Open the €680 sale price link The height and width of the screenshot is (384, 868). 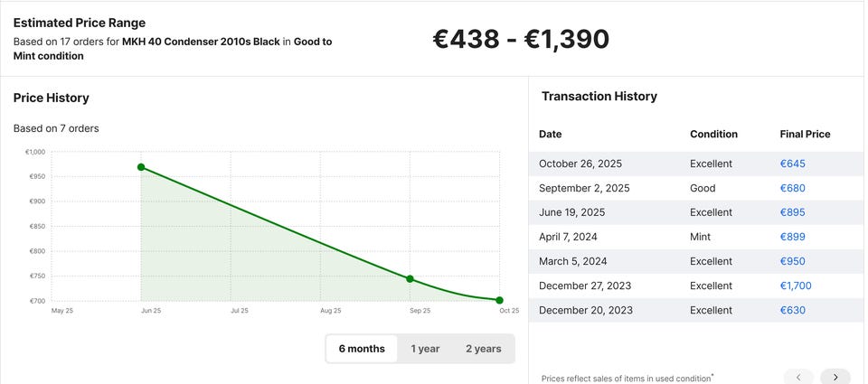(x=792, y=188)
